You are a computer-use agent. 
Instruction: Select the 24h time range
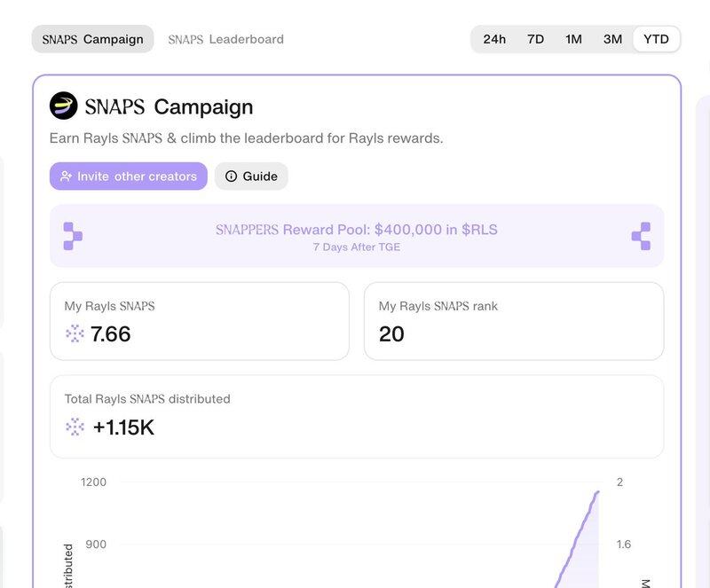tap(494, 39)
